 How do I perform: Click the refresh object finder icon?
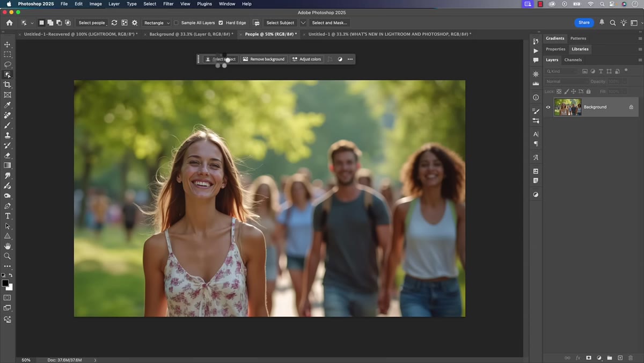[x=114, y=23]
